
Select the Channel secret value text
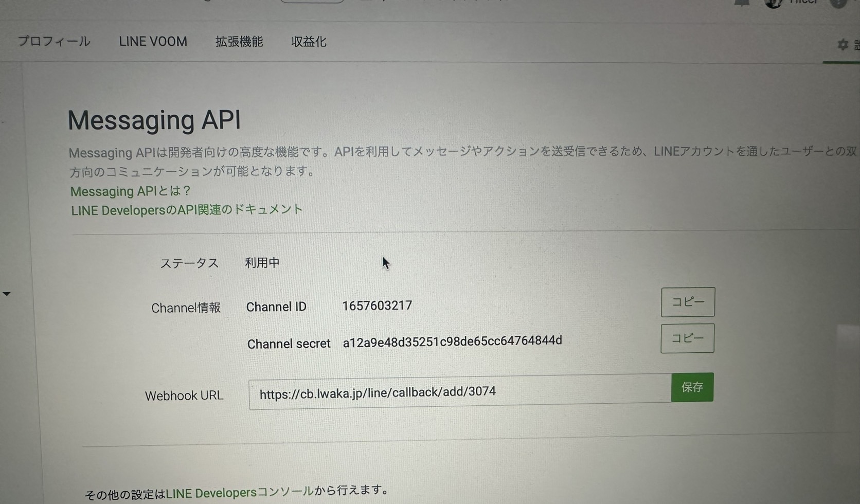tap(452, 341)
